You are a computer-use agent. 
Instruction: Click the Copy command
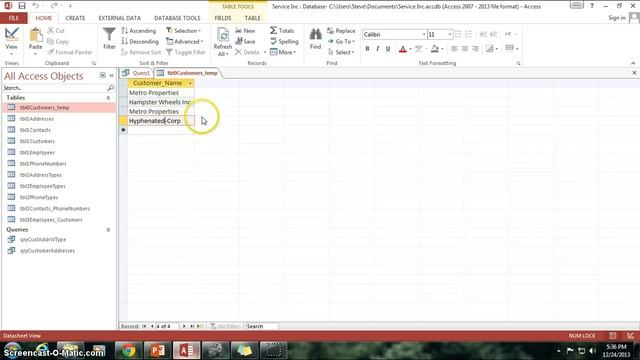[58, 41]
